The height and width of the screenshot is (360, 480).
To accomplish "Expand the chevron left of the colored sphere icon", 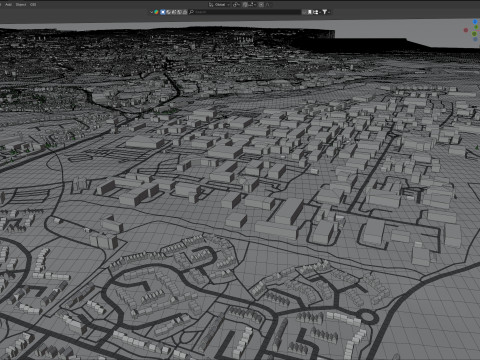I will click(151, 12).
